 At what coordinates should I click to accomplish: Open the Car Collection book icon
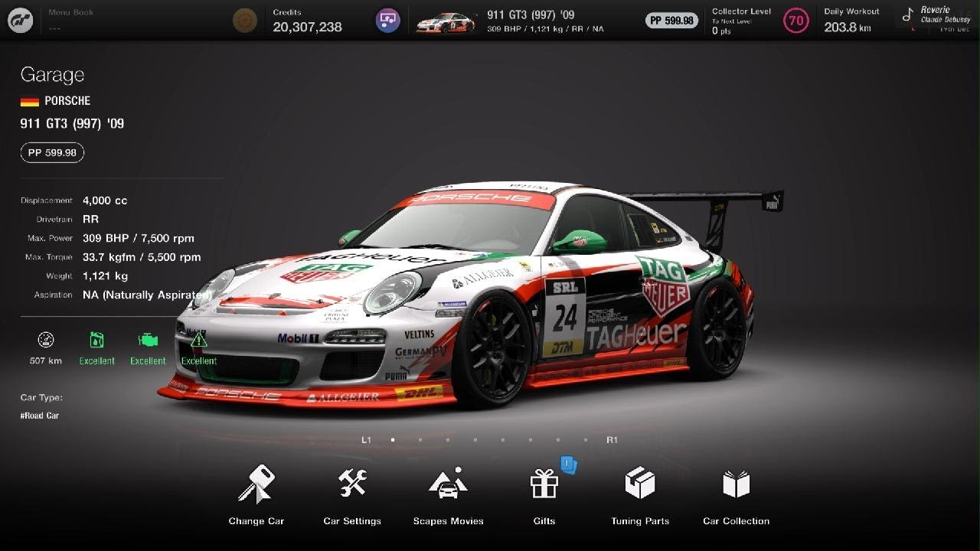[737, 484]
